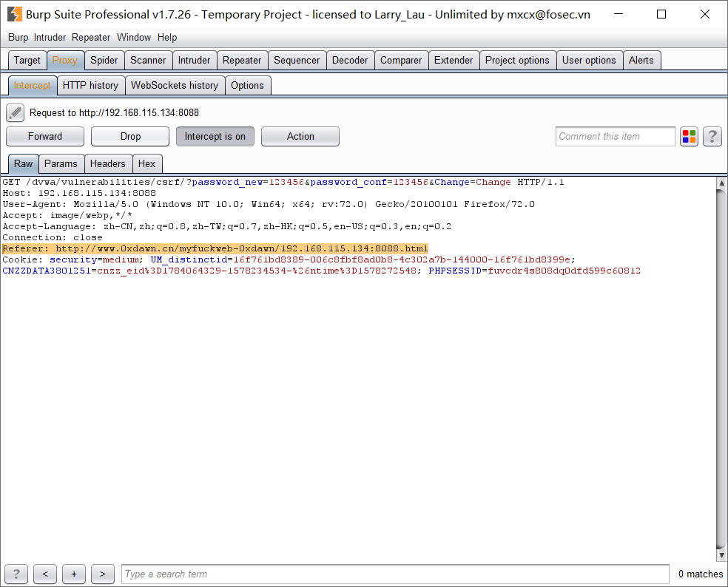Click the password_new parameter in GET line

point(228,182)
